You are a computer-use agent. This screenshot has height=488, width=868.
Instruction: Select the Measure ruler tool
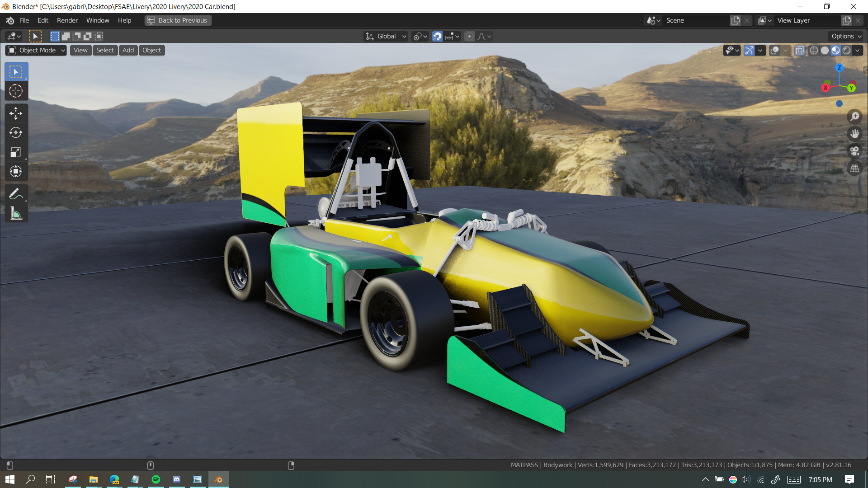(x=16, y=214)
